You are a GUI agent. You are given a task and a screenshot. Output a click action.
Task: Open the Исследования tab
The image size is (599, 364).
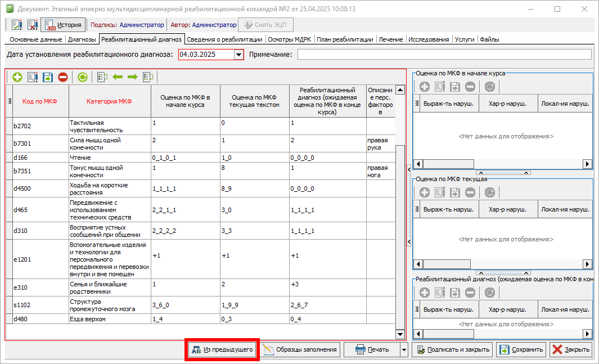[429, 39]
